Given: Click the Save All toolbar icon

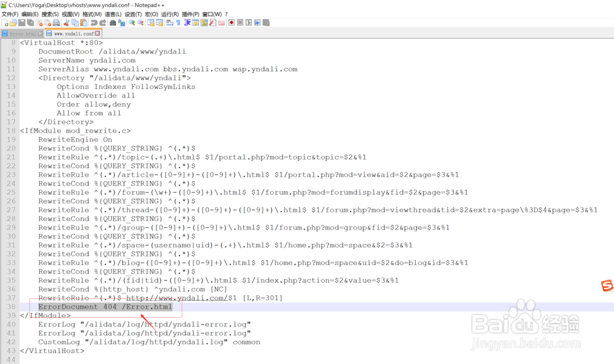Looking at the screenshot, I should click(x=31, y=23).
